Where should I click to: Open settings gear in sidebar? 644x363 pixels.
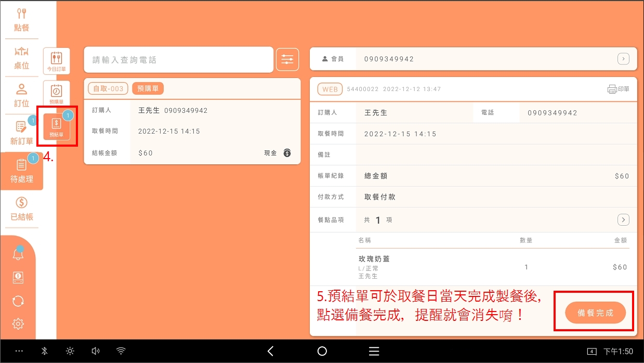(x=18, y=324)
